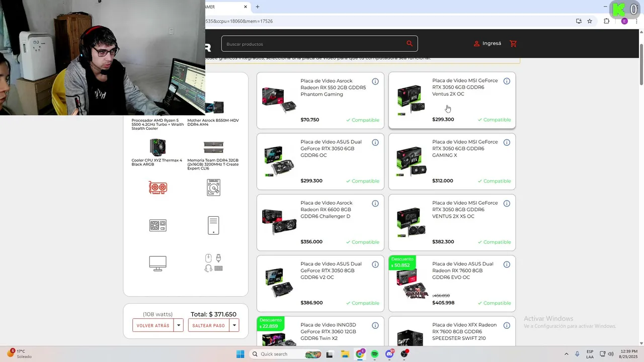This screenshot has width=644, height=362.
Task: Open the dropdown arrow beside VOLVER ATRÁS
Action: pyautogui.click(x=178, y=325)
